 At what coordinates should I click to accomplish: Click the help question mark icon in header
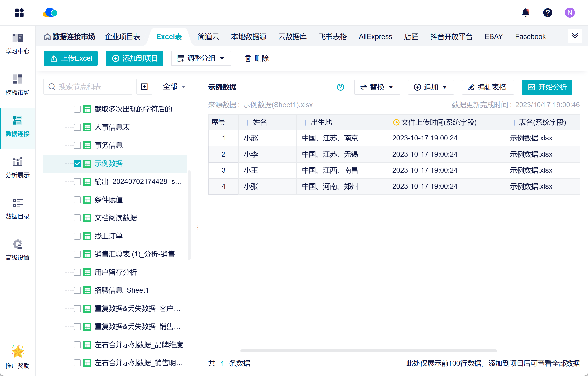(548, 13)
